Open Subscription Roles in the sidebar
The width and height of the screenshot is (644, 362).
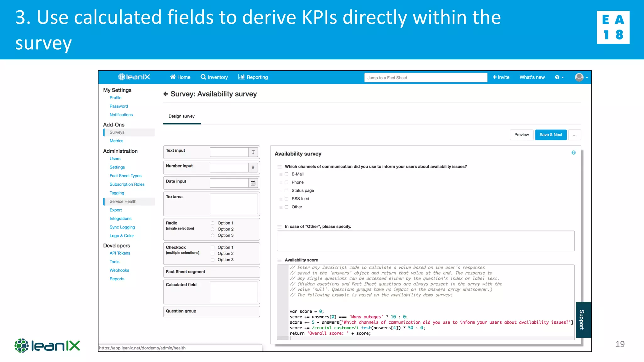pos(127,184)
